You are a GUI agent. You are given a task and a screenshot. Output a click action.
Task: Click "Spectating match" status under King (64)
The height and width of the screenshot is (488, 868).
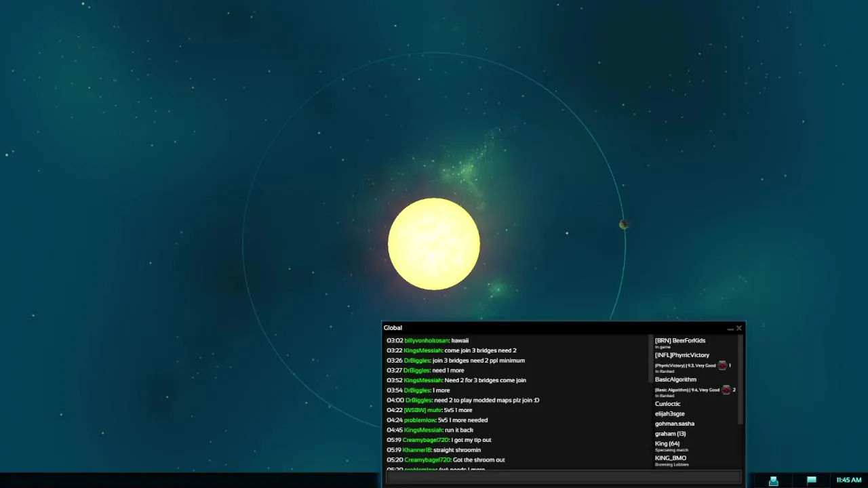click(x=671, y=450)
